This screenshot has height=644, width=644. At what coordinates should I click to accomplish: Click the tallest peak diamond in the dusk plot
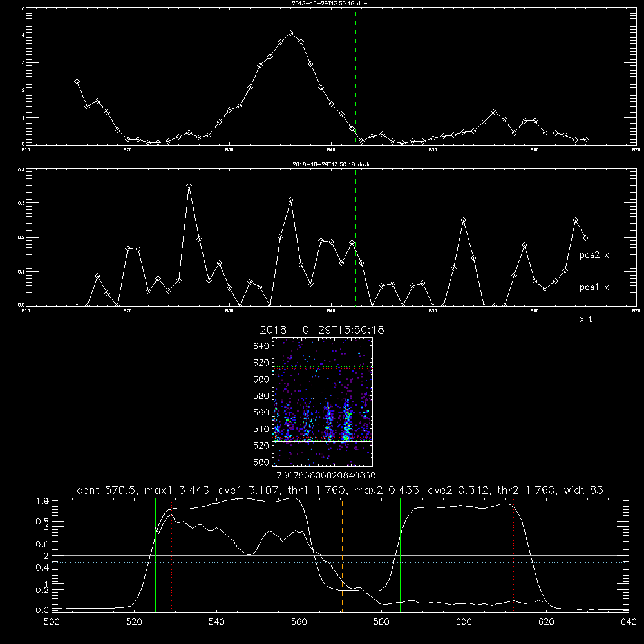pos(189,185)
